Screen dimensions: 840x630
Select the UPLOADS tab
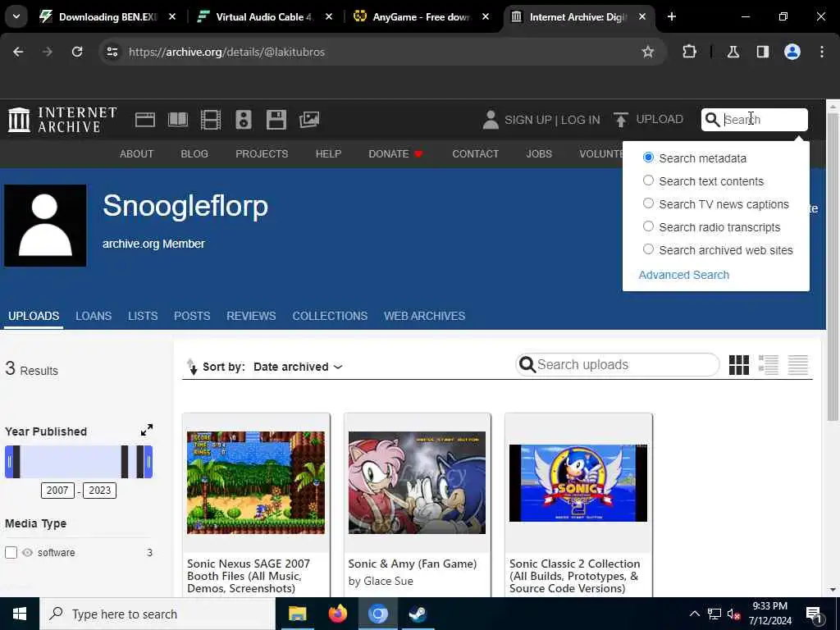[33, 316]
